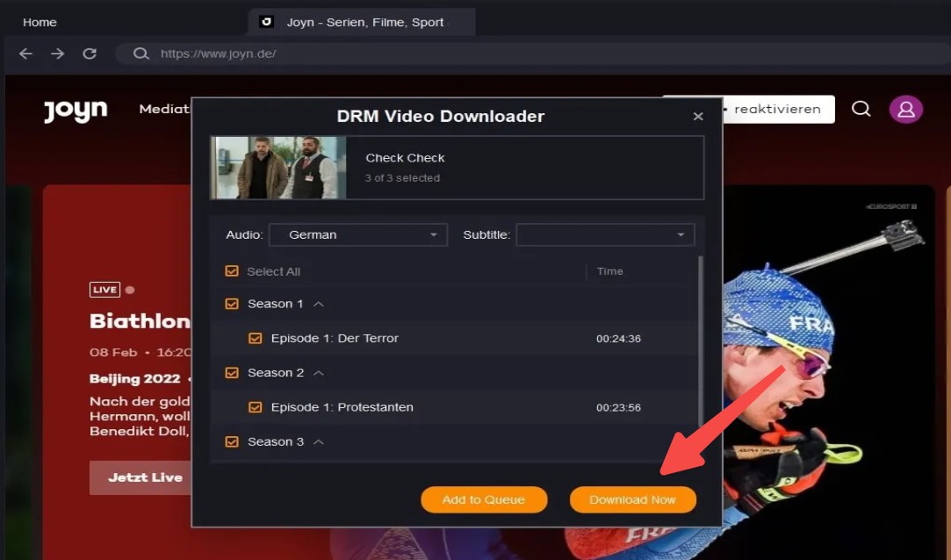951x560 pixels.
Task: Click the LIVE badge
Action: 104,290
